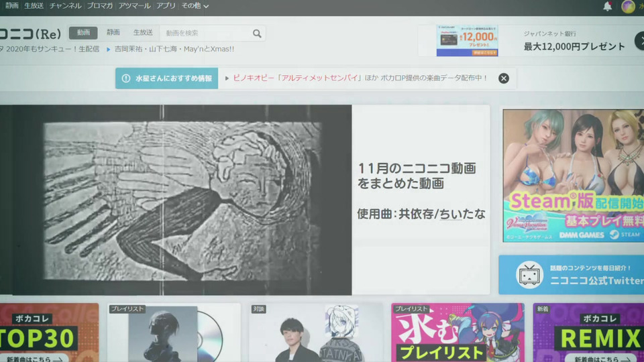Open 吉岡茉祐・山下七海・May'nとXmas!! link
644x362 pixels.
click(x=174, y=49)
